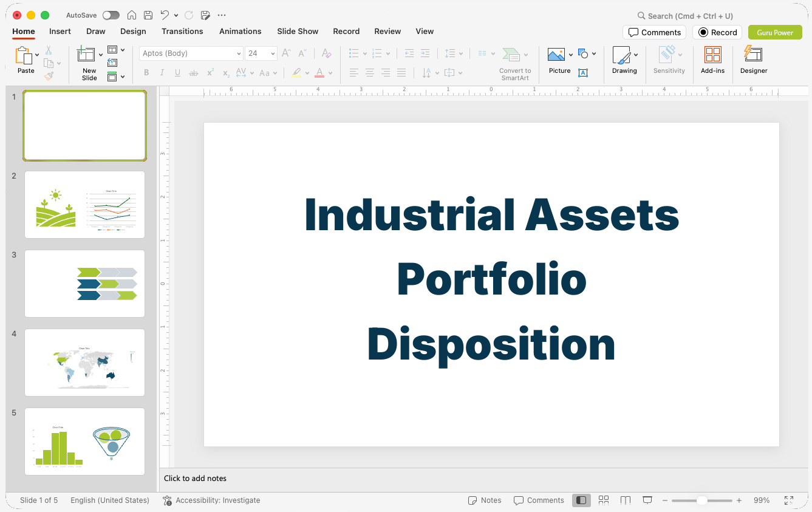Screen dimensions: 812x512
Task: Click the Center text alignment icon
Action: click(x=370, y=73)
